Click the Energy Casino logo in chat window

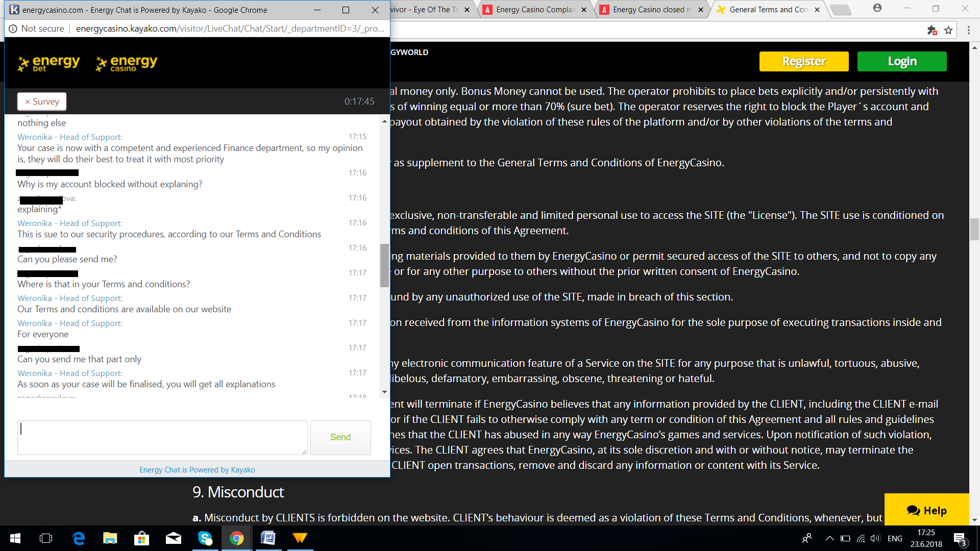pos(127,63)
